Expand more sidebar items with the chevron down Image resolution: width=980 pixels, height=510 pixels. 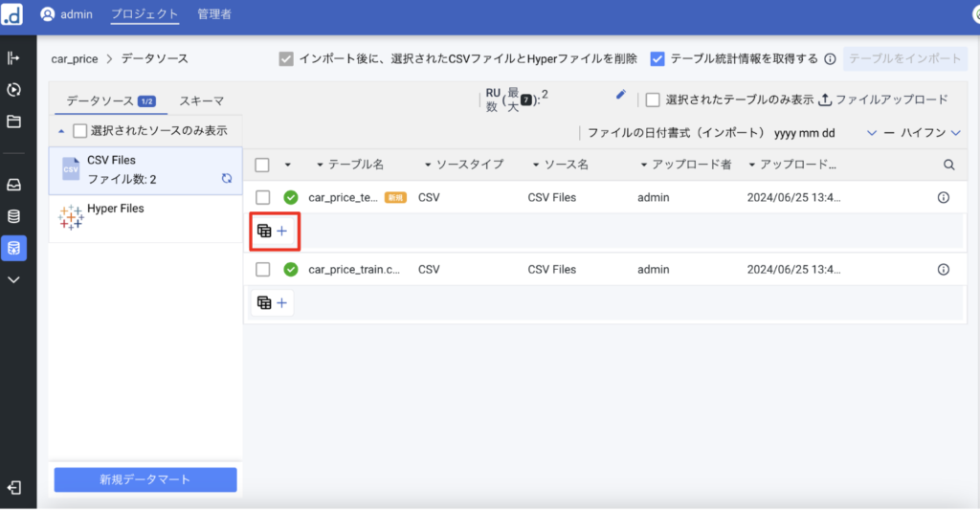pos(13,280)
